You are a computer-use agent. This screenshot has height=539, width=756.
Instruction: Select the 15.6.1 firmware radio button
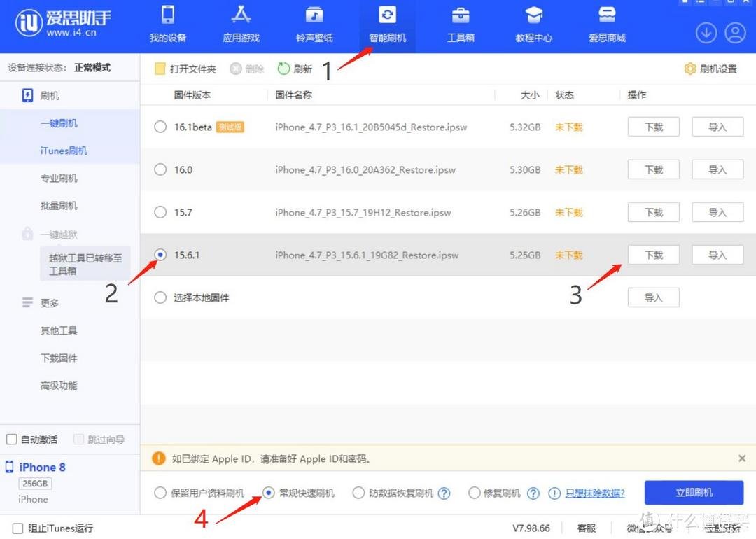pyautogui.click(x=160, y=255)
